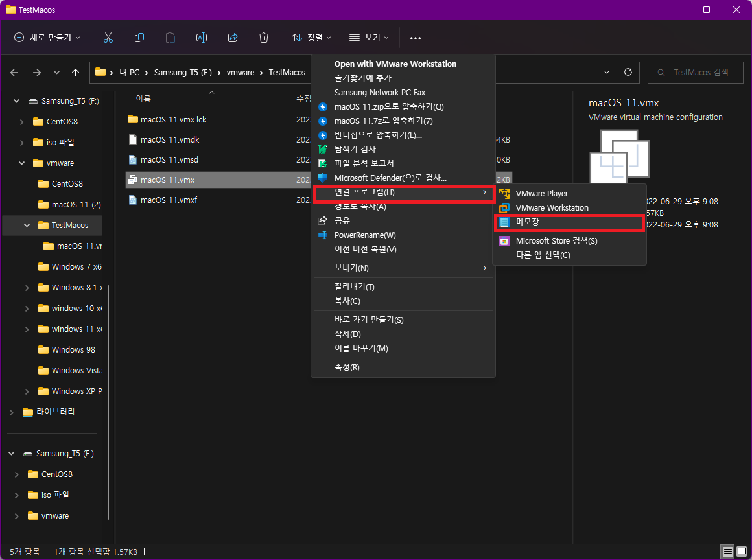Click Samsung_T5 (F:) in address breadcrumb
Screen dimensions: 752x560
click(x=183, y=73)
